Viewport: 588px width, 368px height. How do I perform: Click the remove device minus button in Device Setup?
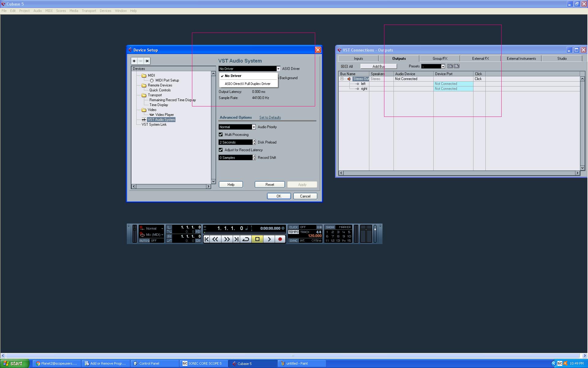pyautogui.click(x=140, y=61)
